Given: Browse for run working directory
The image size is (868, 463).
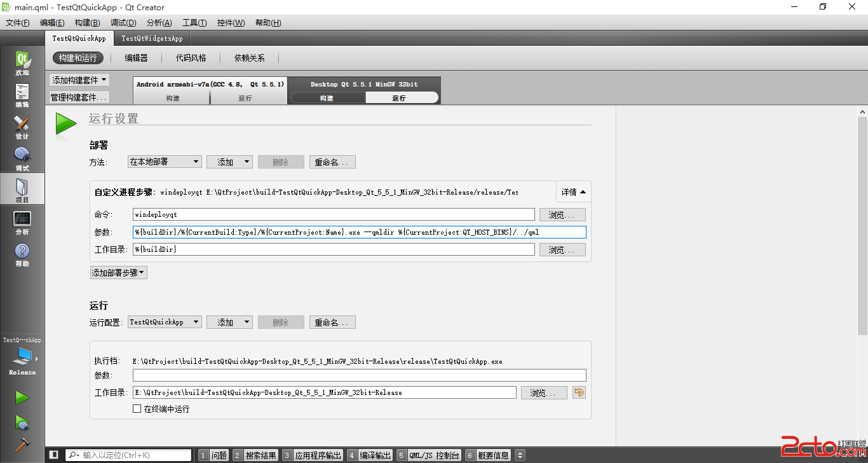Looking at the screenshot, I should click(x=544, y=393).
